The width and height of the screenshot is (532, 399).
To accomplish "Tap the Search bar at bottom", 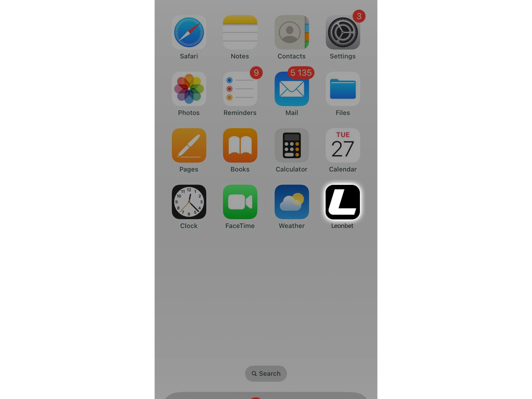I will click(x=266, y=374).
